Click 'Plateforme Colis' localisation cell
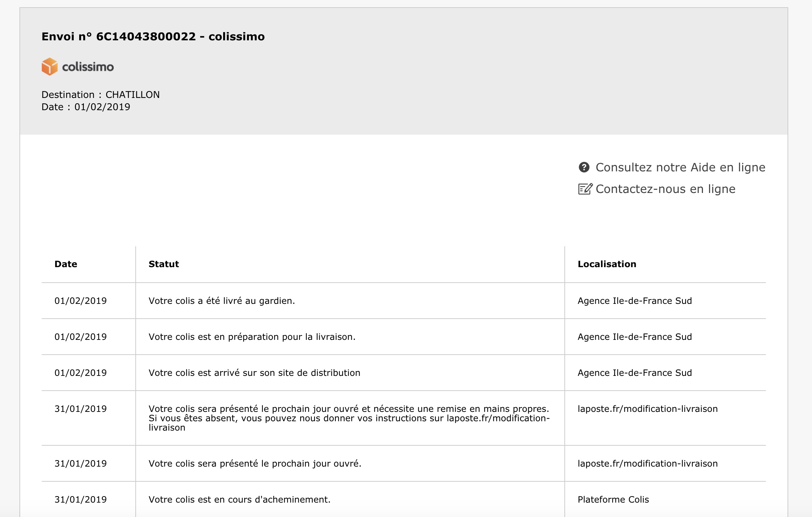 (x=613, y=500)
